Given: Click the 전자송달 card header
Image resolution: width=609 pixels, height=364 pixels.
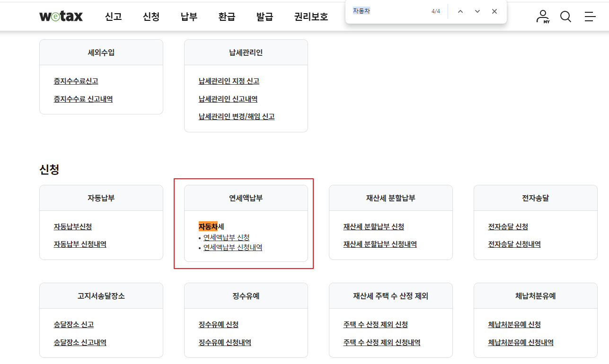Looking at the screenshot, I should (536, 198).
